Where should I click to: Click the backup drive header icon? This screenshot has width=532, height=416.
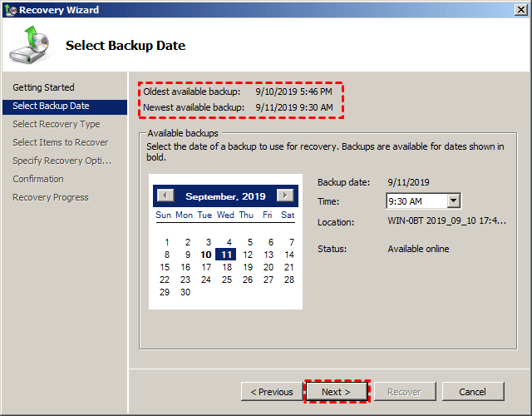click(x=30, y=46)
